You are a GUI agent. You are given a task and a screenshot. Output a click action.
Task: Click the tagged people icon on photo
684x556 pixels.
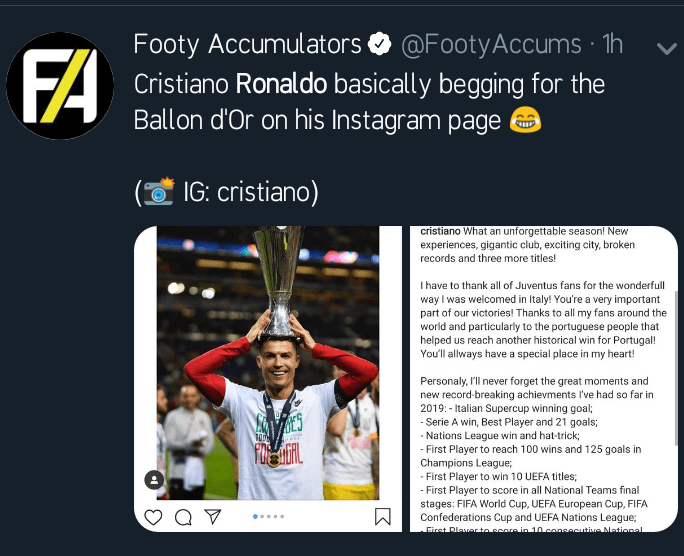pyautogui.click(x=154, y=480)
